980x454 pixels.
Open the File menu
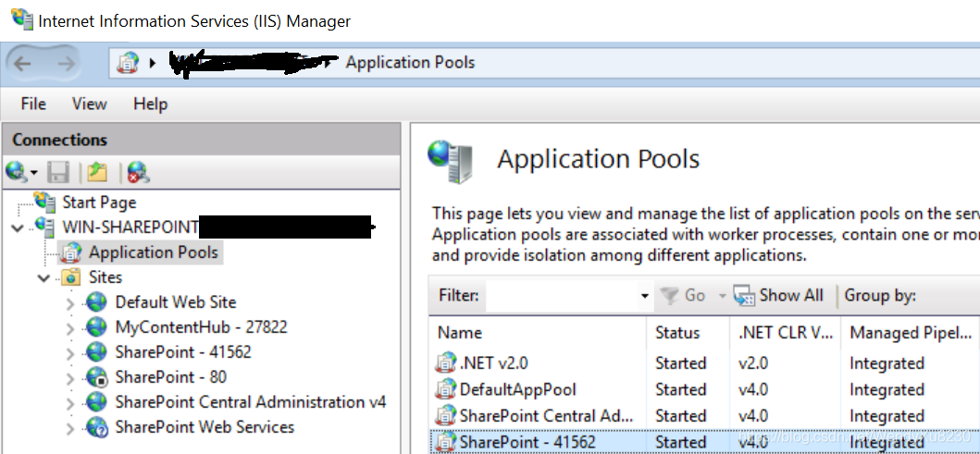pyautogui.click(x=33, y=104)
